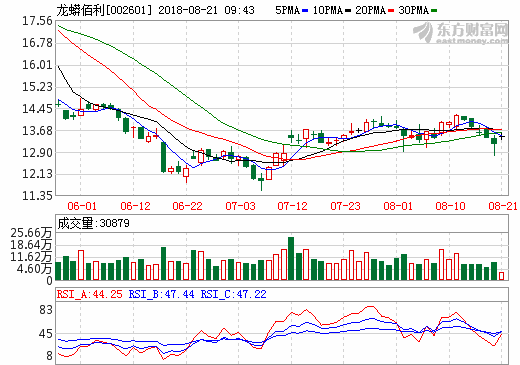Screen dimensions: 520x365
Task: Click the 83 RSI axis label
Action: coord(46,310)
